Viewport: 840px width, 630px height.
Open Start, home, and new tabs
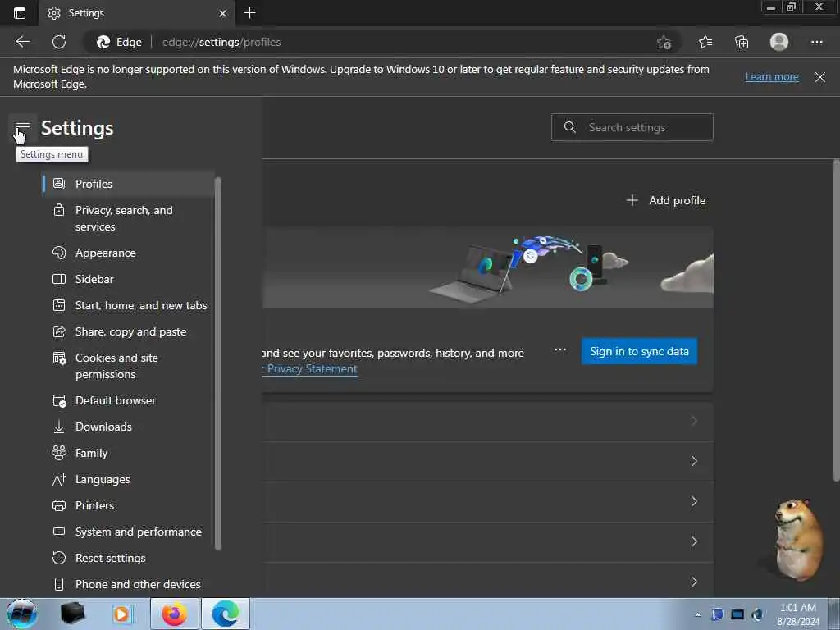click(128, 305)
